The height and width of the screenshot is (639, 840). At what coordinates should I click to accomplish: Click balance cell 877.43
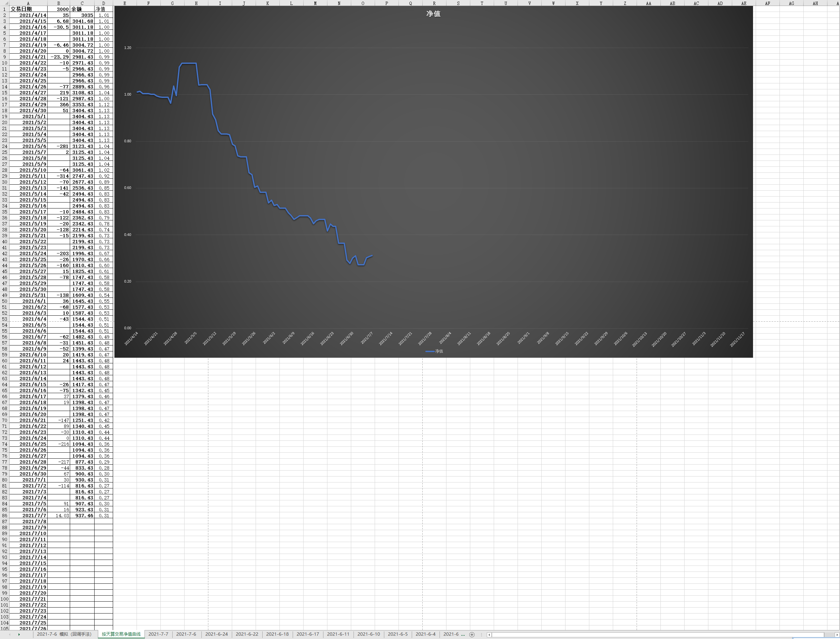tap(82, 462)
